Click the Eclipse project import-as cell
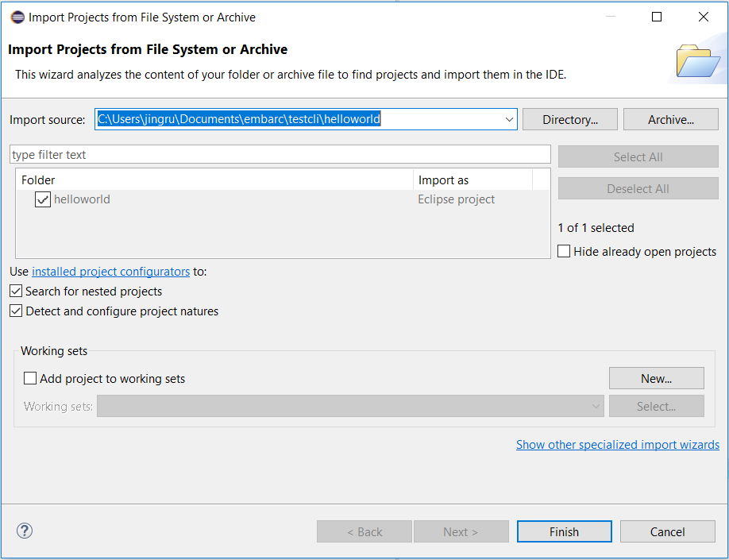This screenshot has height=560, width=729. pyautogui.click(x=456, y=199)
